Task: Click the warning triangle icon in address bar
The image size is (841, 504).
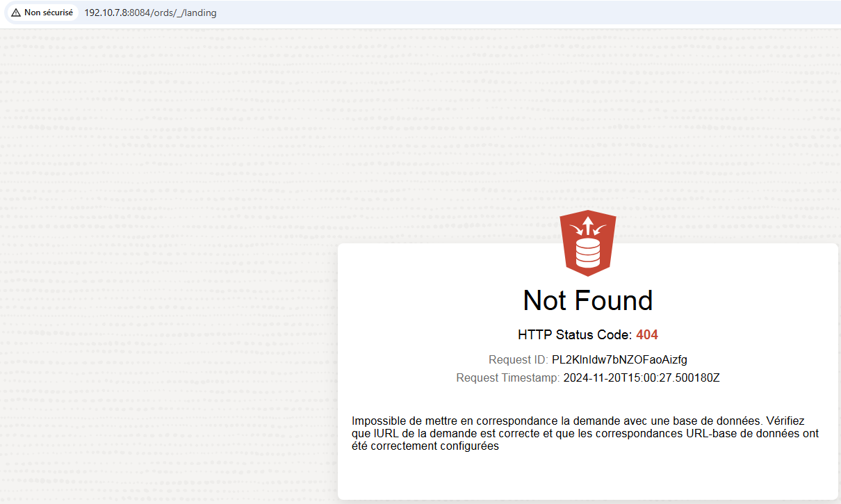Action: coord(16,13)
